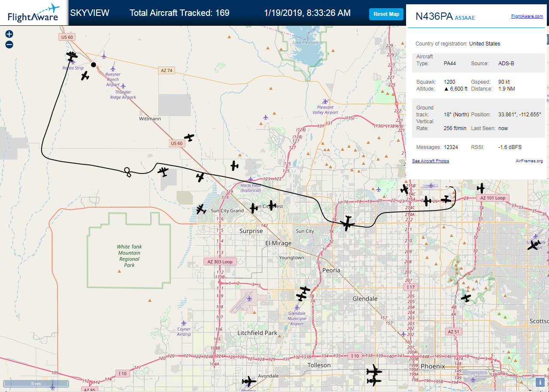Screen dimensions: 549x392
Task: Select aircraft near exit 215B marker
Action: [404, 189]
